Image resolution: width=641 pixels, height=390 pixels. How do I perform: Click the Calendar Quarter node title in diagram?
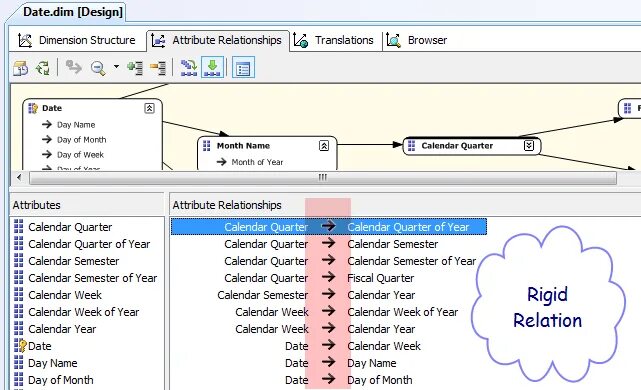tap(457, 146)
